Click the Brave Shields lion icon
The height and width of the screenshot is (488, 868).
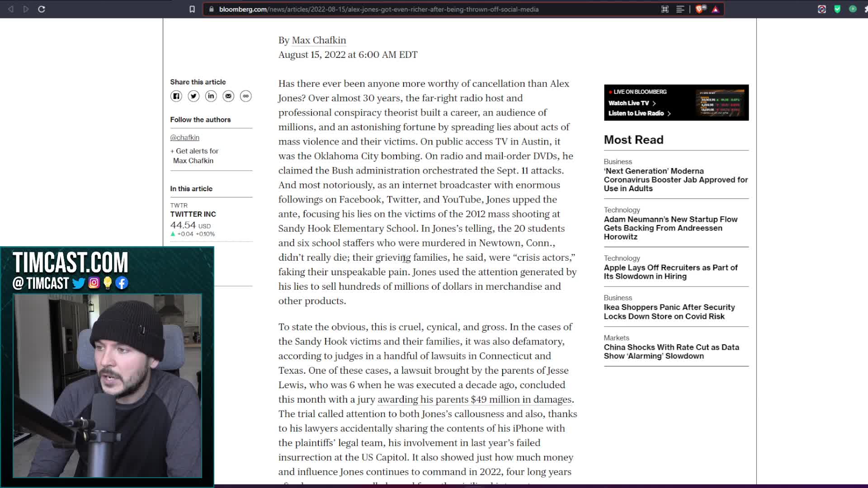point(700,9)
